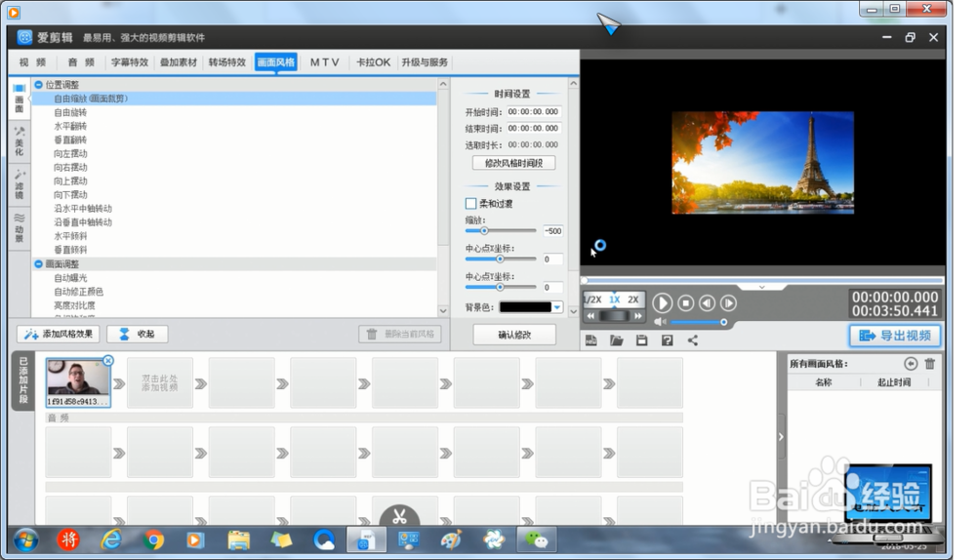Switch to the 视频 tab
Screen dimensions: 976x560
(x=32, y=62)
